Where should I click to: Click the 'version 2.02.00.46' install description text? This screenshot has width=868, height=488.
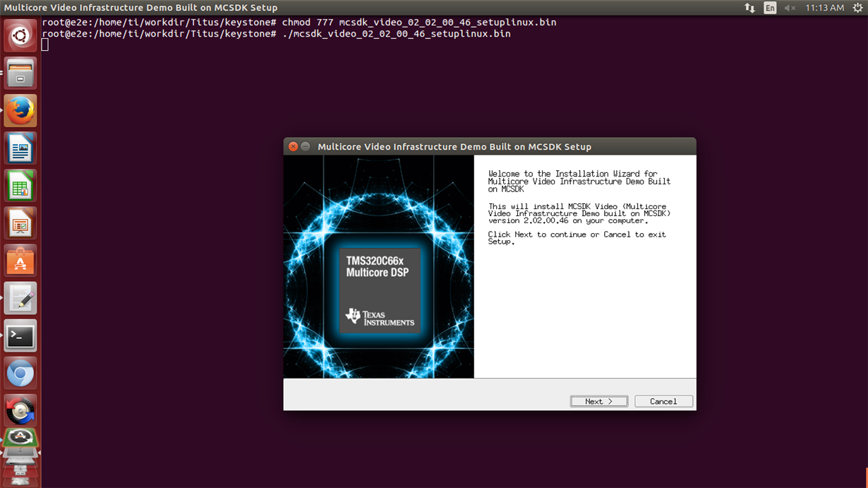point(579,213)
